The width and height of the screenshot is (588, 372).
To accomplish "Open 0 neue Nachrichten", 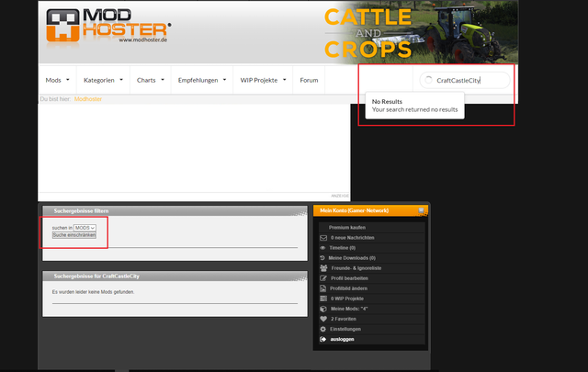I will point(352,237).
